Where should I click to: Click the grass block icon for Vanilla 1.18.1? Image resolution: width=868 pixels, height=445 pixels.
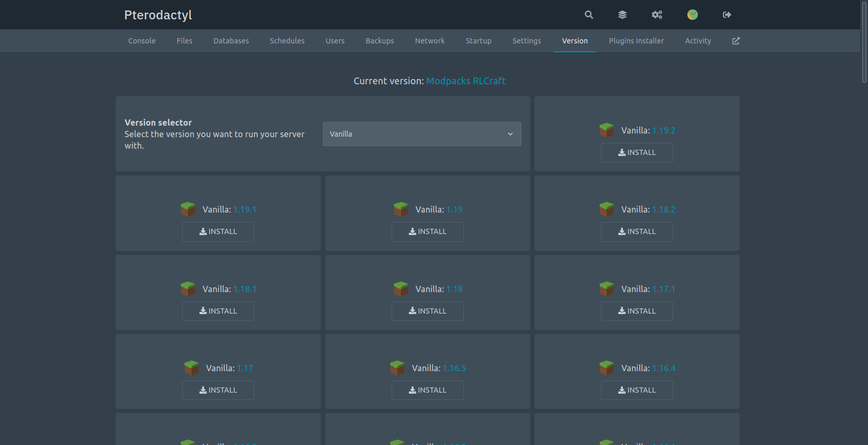coord(188,289)
